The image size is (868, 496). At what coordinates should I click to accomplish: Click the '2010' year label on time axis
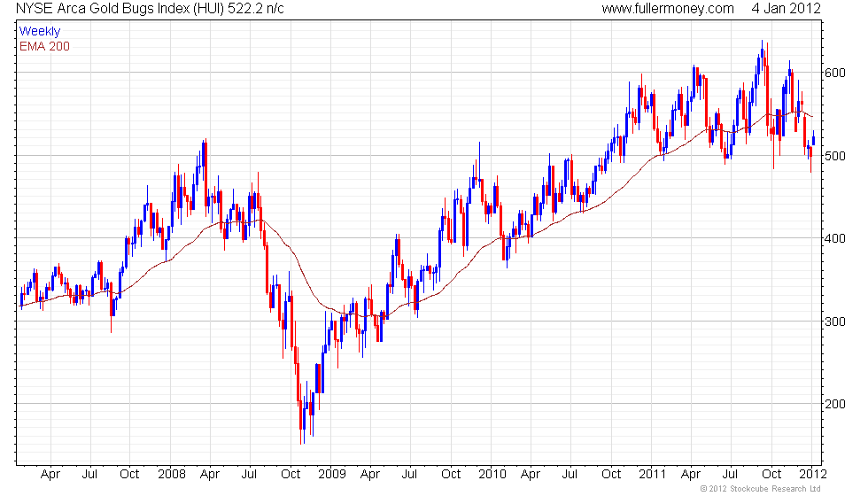(x=492, y=475)
